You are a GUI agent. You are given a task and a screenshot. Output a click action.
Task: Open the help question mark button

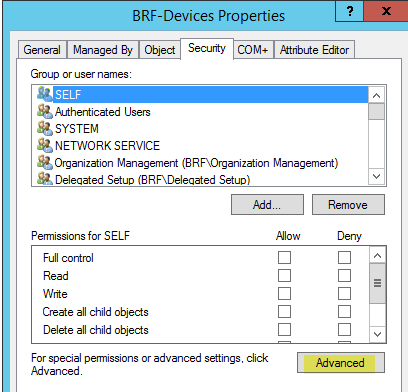coord(350,11)
